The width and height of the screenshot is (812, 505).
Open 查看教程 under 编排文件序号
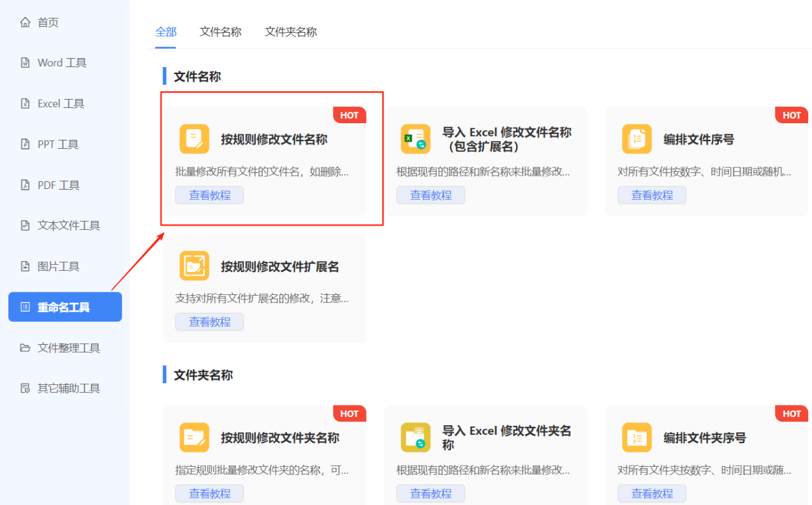point(652,195)
